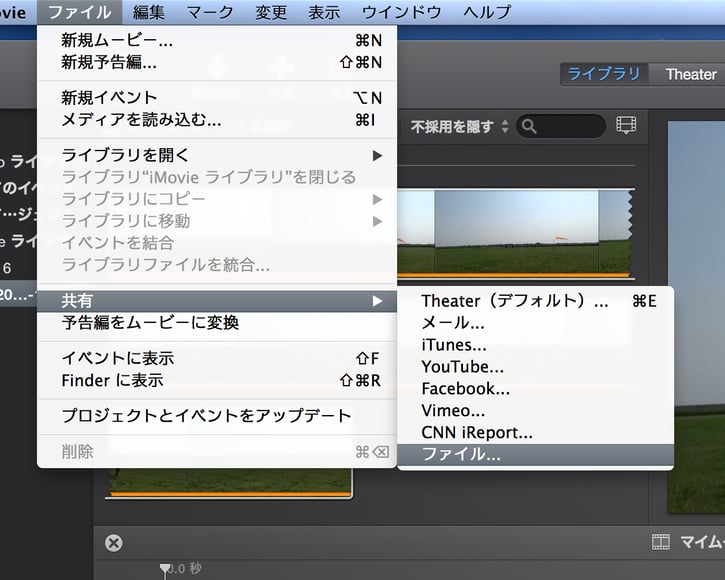The height and width of the screenshot is (580, 725).
Task: Click the circled X close icon
Action: click(x=114, y=543)
